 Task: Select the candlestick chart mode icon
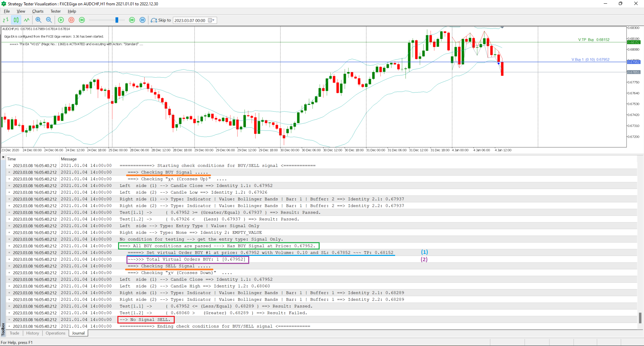[16, 20]
